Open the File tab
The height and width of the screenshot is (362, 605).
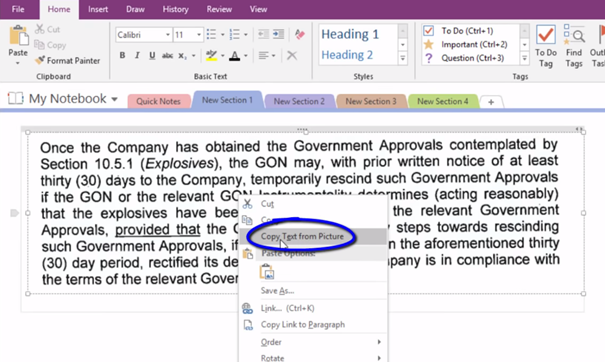point(18,9)
